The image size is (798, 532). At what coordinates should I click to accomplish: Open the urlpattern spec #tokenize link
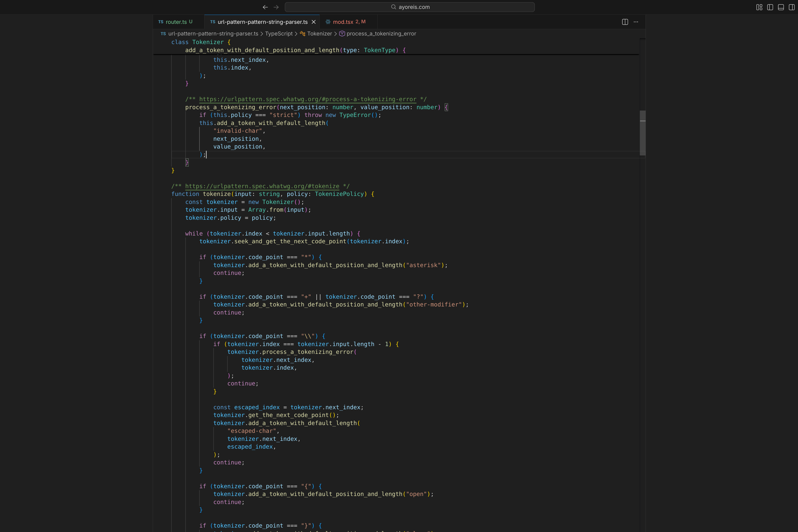tap(262, 186)
